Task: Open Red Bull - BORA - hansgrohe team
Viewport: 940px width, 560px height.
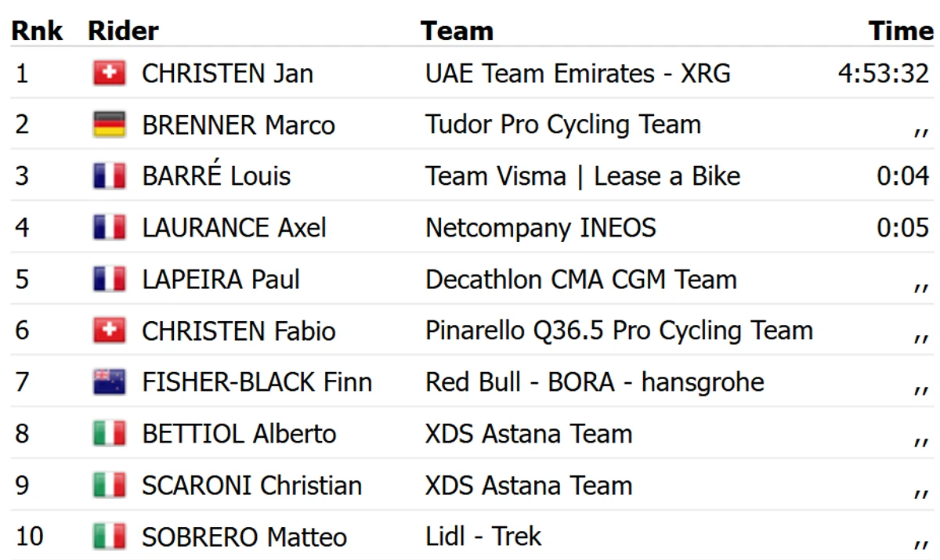Action: click(595, 382)
